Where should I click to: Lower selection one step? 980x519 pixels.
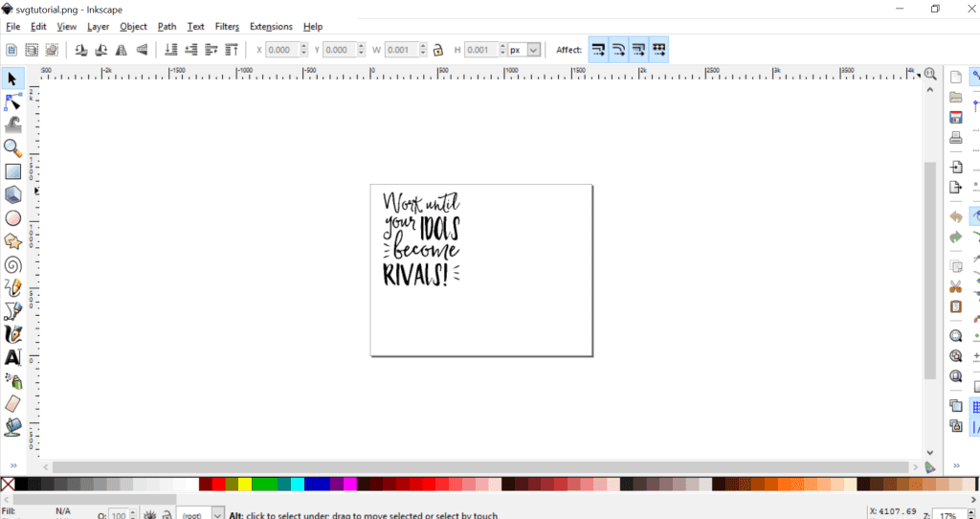tap(191, 50)
